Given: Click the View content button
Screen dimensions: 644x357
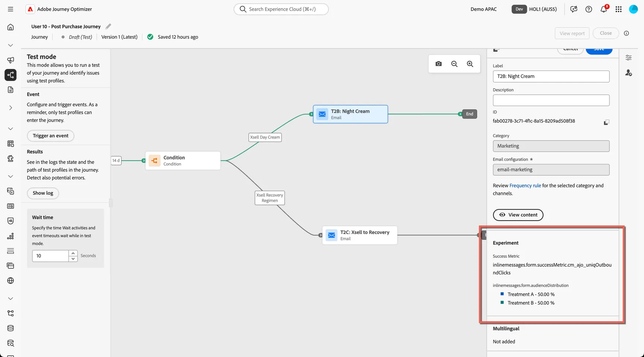Looking at the screenshot, I should click(x=518, y=215).
